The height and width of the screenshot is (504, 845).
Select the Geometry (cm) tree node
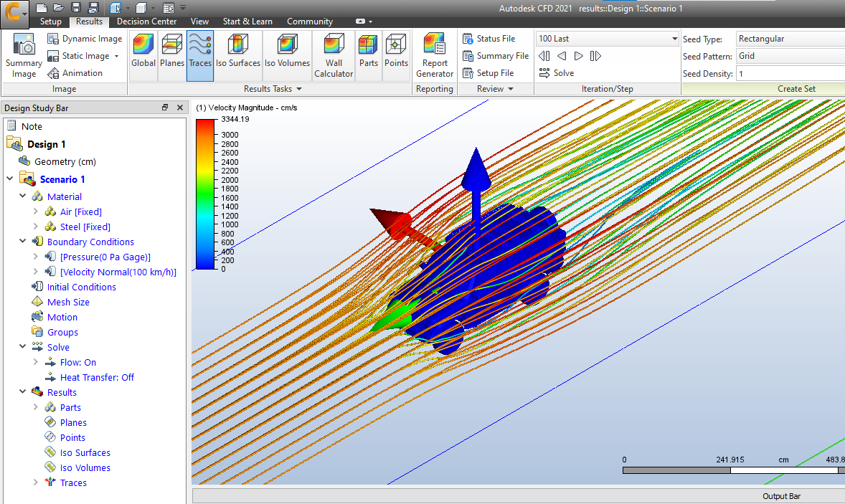coord(65,161)
